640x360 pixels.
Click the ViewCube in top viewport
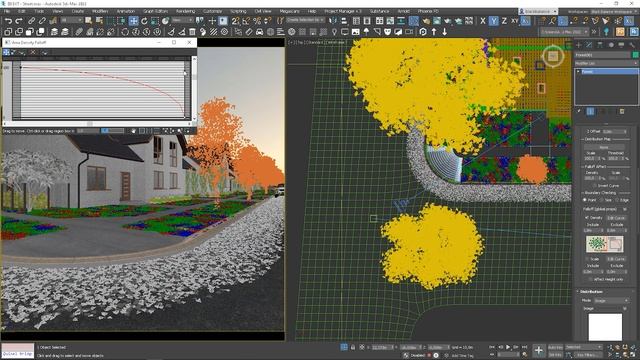pyautogui.click(x=553, y=56)
